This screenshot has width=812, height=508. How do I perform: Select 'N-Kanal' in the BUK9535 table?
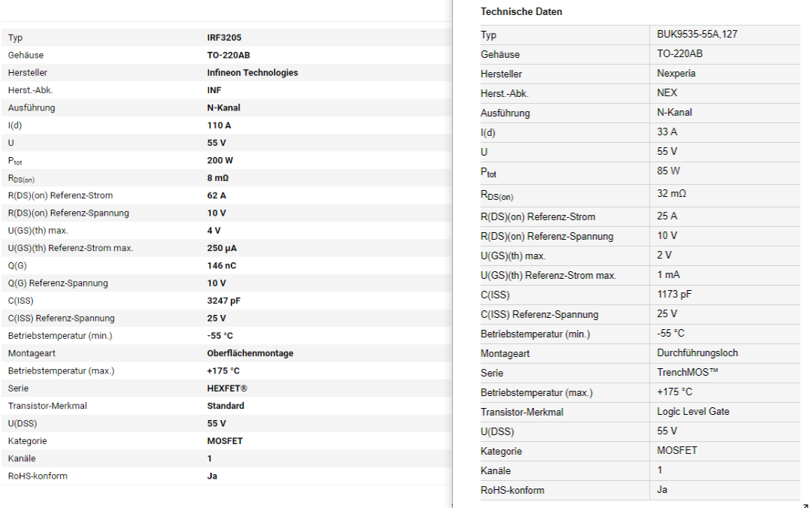675,113
